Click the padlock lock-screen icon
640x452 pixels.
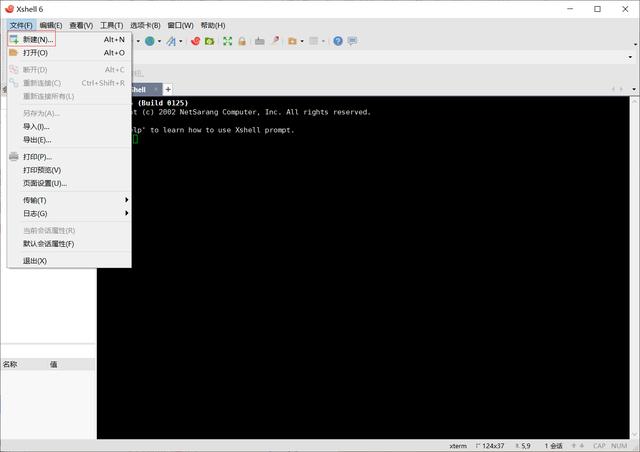[x=242, y=41]
